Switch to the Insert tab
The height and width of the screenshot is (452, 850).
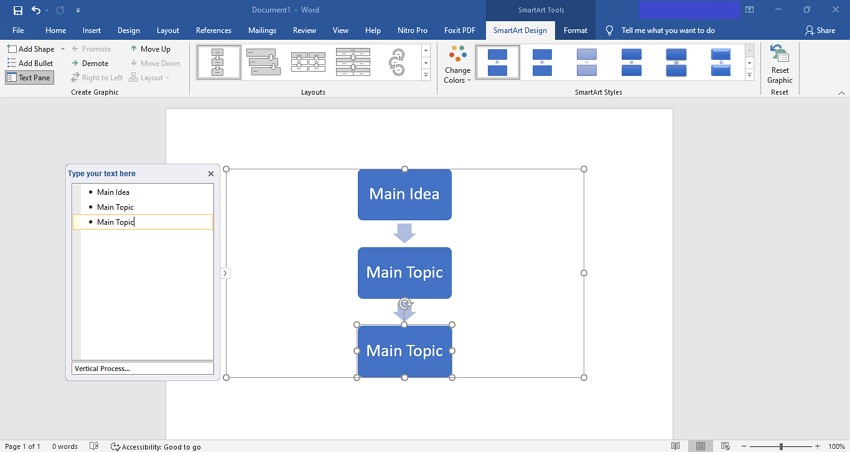click(x=92, y=30)
